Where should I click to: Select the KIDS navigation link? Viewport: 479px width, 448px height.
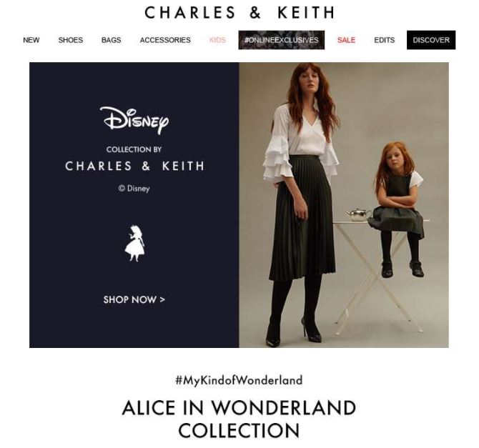click(x=217, y=40)
